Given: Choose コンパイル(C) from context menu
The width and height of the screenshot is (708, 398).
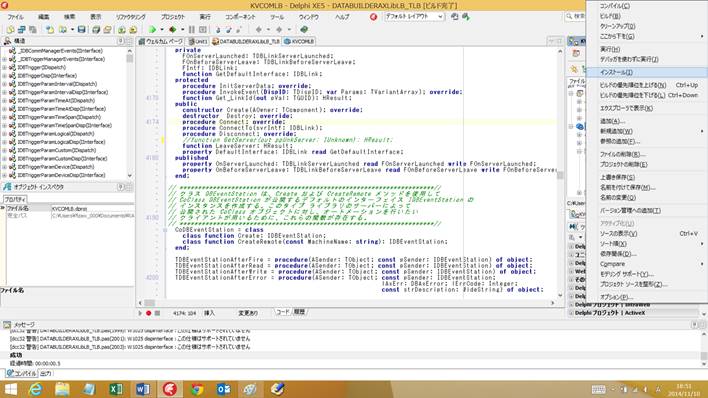Looking at the screenshot, I should click(647, 6).
